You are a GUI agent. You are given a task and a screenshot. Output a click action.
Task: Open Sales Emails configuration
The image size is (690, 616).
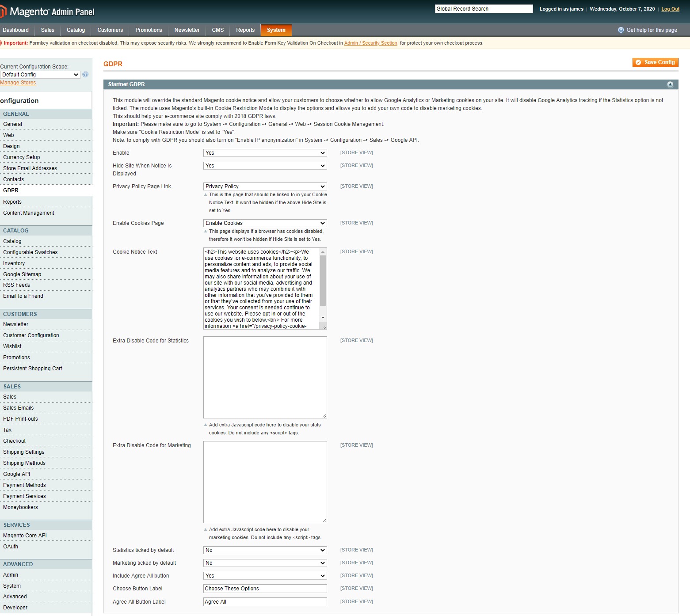(x=46, y=408)
